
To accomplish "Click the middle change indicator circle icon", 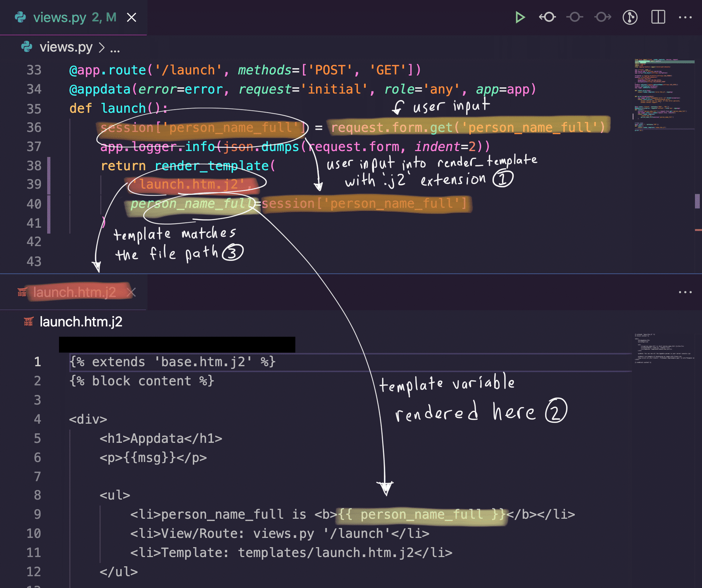I will 574,17.
